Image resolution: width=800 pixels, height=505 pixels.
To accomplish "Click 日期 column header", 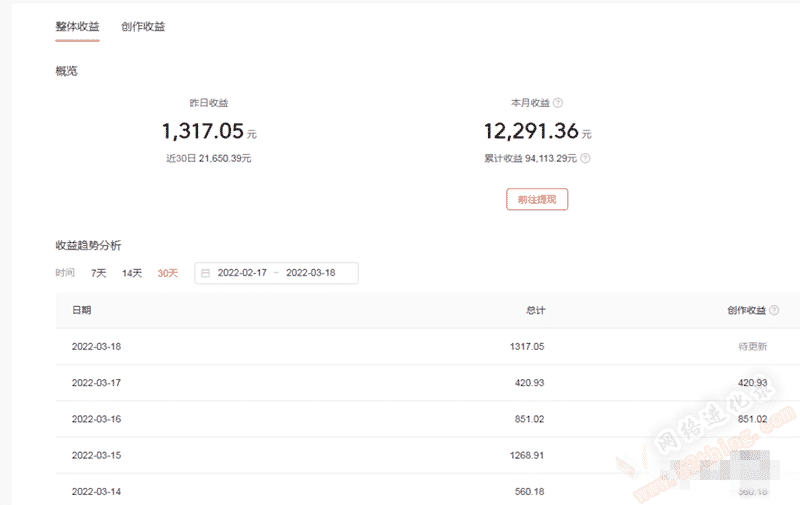I will click(x=82, y=310).
